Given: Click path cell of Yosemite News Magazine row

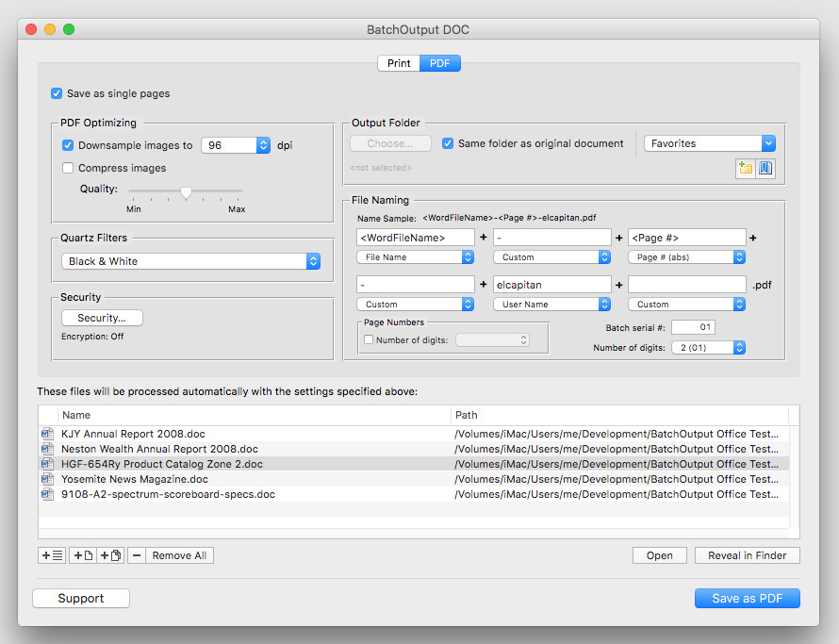Looking at the screenshot, I should click(617, 479).
